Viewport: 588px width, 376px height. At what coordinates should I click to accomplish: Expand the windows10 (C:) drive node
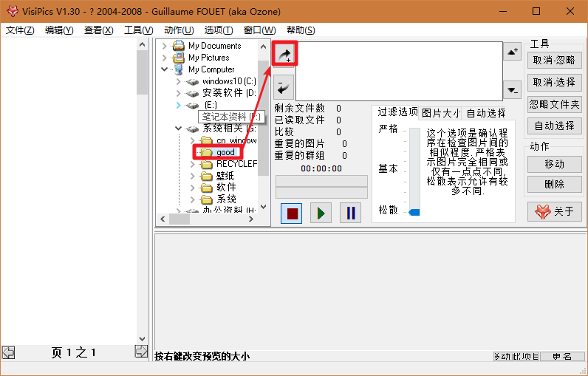click(179, 81)
